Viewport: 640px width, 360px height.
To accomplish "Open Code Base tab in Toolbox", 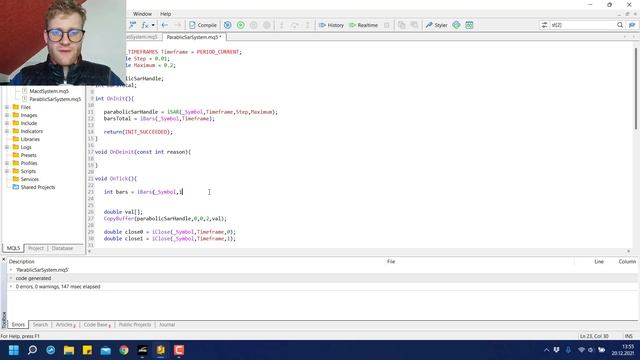I will coord(97,324).
